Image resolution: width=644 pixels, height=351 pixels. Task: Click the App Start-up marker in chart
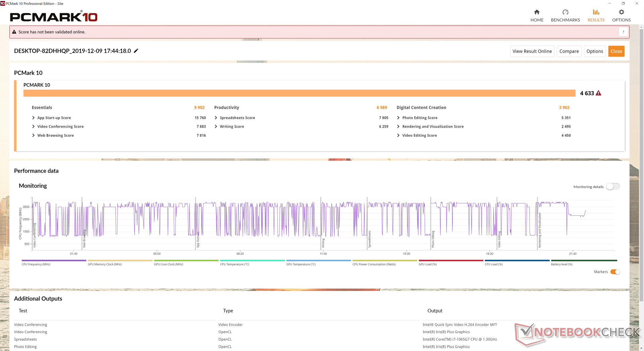click(198, 240)
